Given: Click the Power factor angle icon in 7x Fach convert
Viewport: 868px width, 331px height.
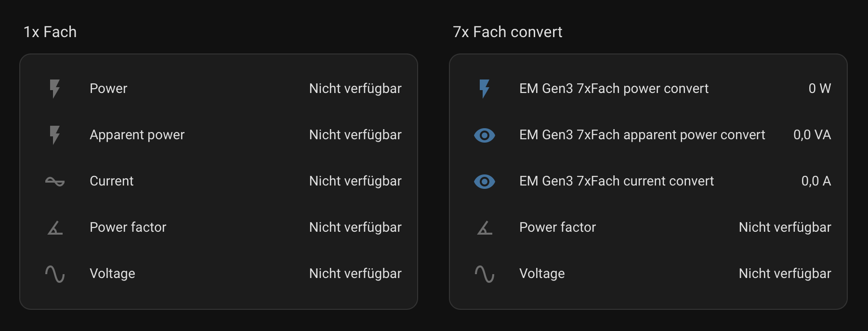Looking at the screenshot, I should [x=485, y=227].
